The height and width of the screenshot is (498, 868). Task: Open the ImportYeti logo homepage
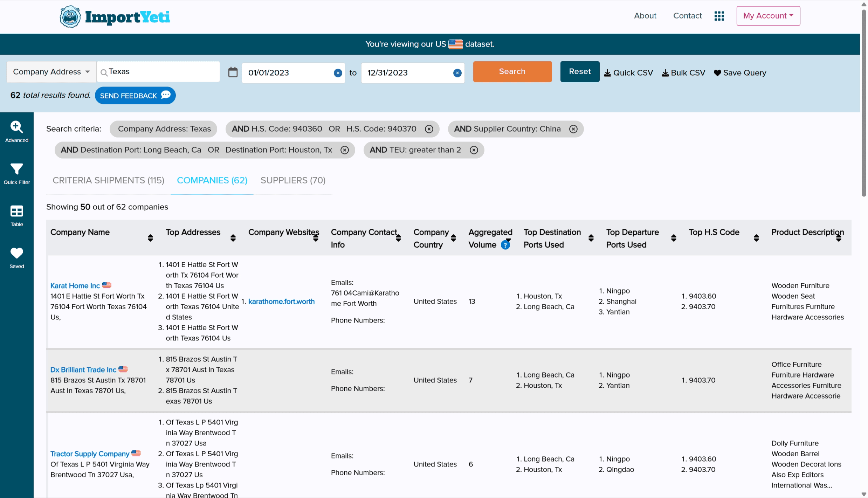tap(115, 16)
